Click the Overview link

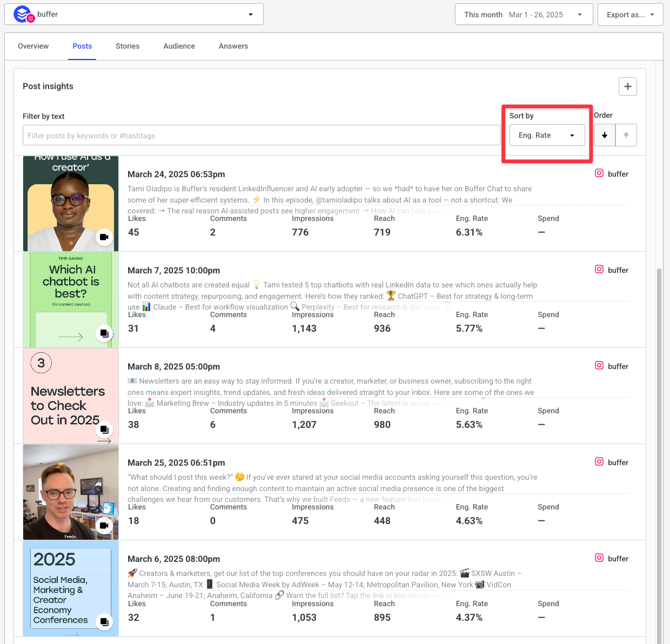tap(33, 46)
